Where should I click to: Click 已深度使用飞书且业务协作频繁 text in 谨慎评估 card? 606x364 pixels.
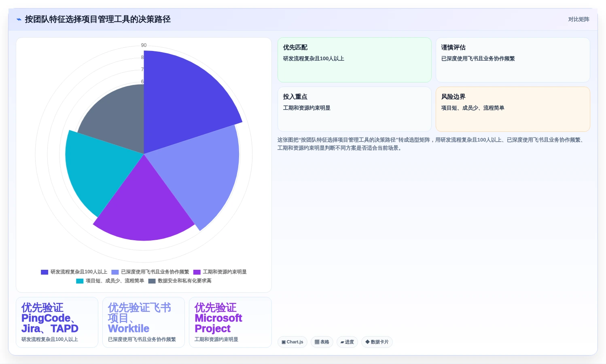click(478, 59)
